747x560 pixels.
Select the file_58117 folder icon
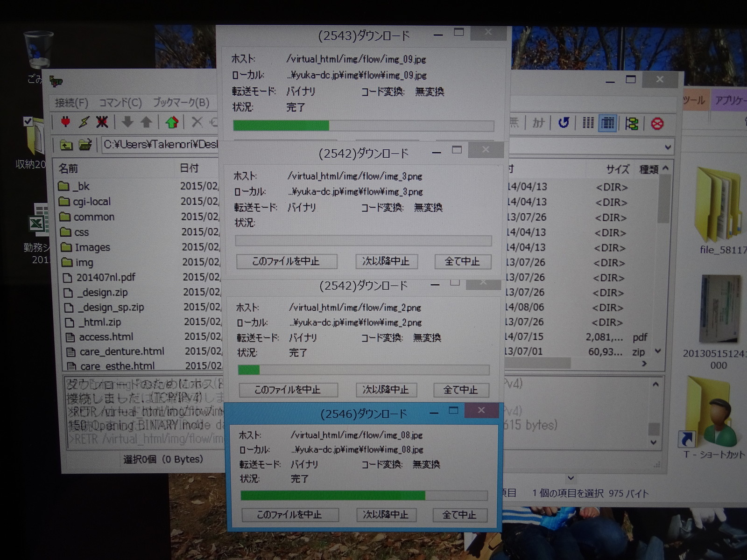pos(719,204)
